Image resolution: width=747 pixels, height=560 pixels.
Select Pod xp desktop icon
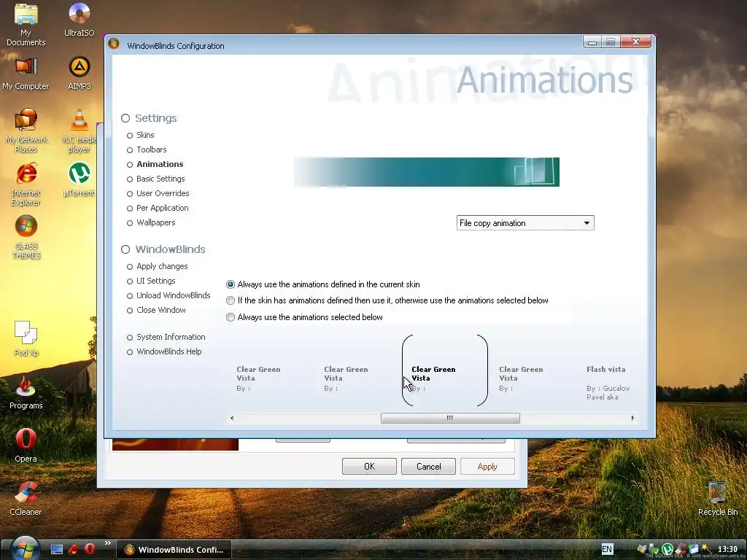pos(26,339)
